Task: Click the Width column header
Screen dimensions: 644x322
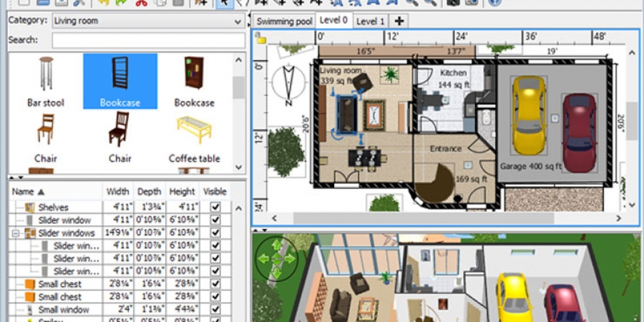Action: pyautogui.click(x=117, y=192)
